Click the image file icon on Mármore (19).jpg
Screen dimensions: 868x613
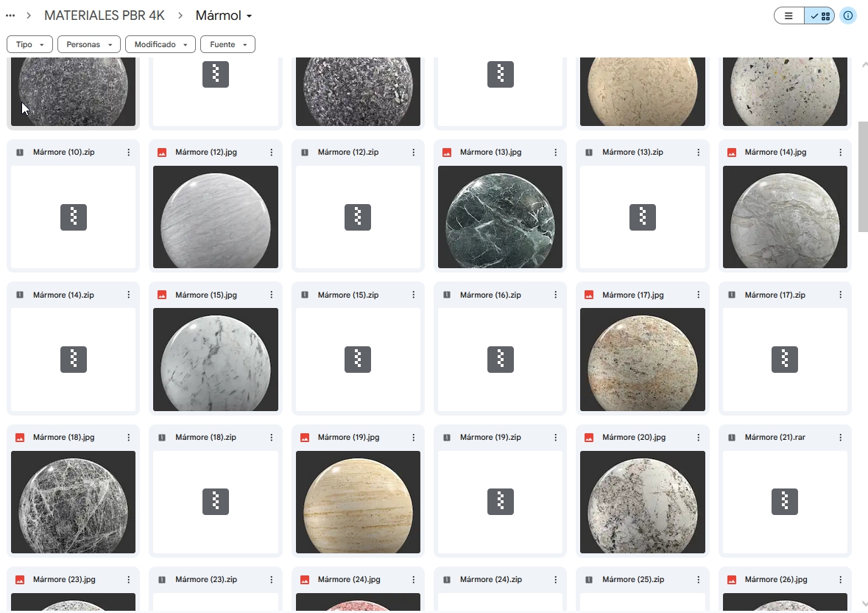(x=304, y=437)
